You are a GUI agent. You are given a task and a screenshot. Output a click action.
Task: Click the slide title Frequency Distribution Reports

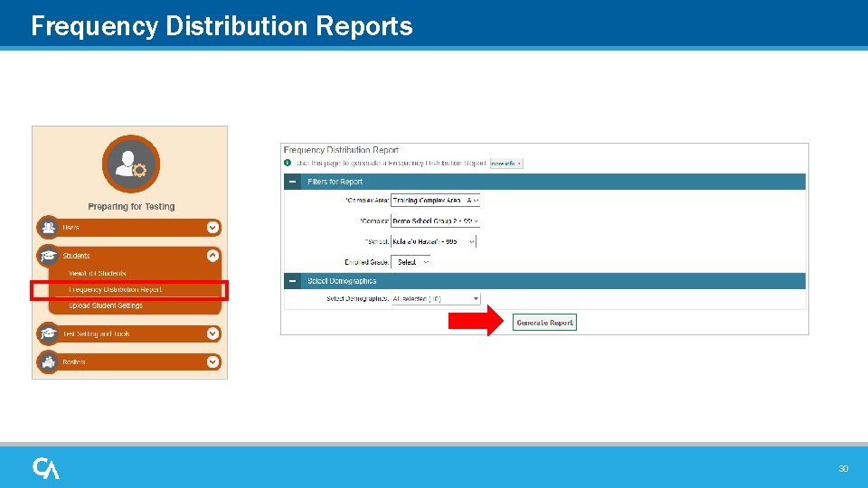pos(222,26)
